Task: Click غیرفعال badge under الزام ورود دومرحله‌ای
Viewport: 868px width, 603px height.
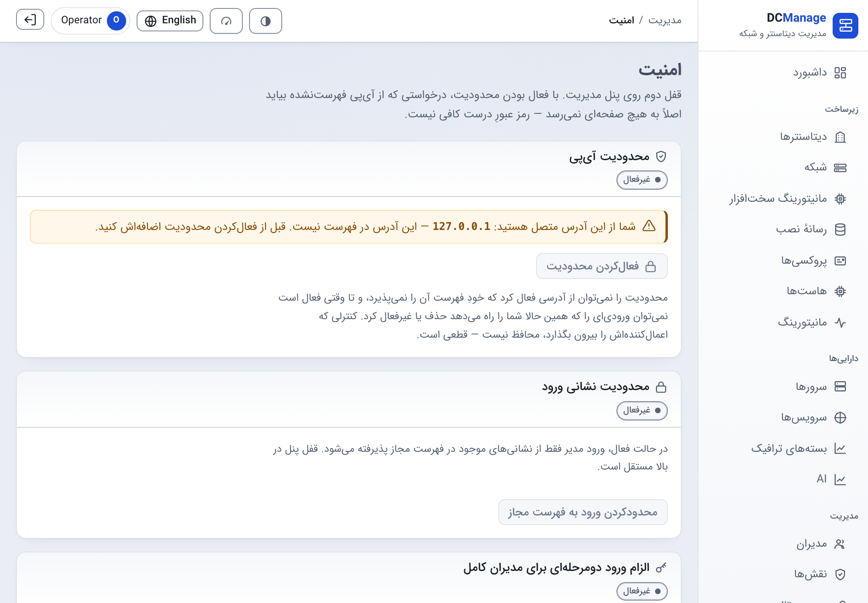Action: pos(642,591)
